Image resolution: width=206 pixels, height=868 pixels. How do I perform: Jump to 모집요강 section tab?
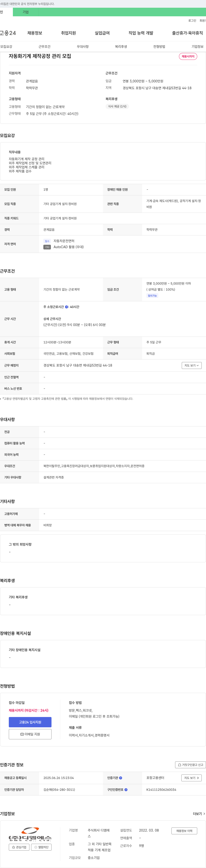pyautogui.click(x=6, y=47)
